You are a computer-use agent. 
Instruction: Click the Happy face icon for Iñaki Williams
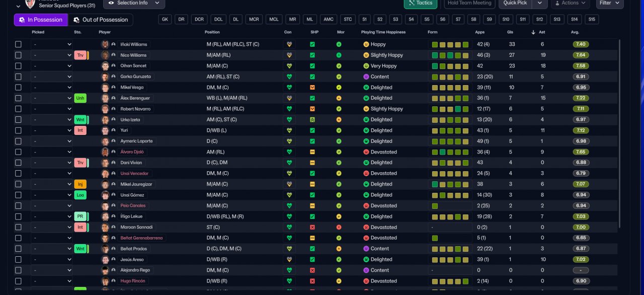pos(366,44)
